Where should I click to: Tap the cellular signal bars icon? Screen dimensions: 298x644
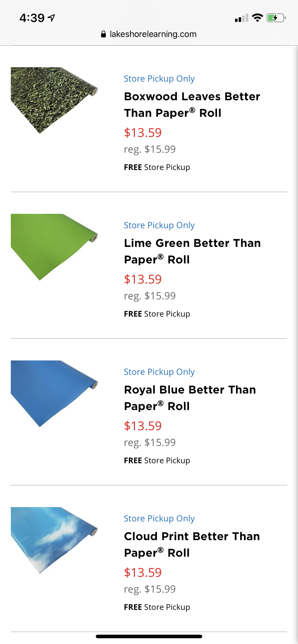pos(241,18)
